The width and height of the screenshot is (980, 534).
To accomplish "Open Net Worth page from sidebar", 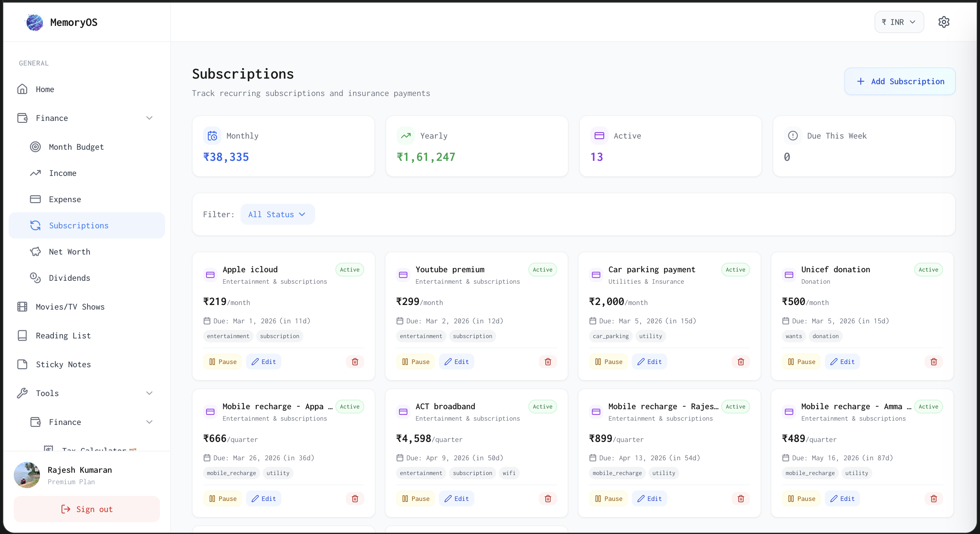I will click(x=69, y=252).
